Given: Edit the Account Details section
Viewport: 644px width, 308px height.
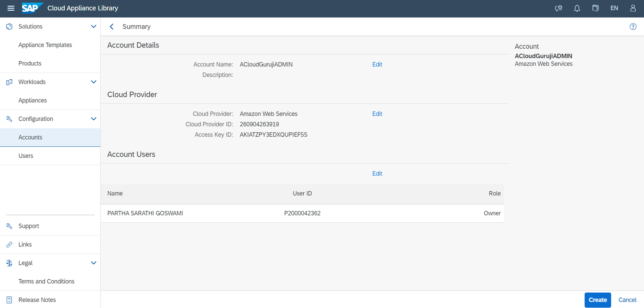Looking at the screenshot, I should [x=377, y=65].
